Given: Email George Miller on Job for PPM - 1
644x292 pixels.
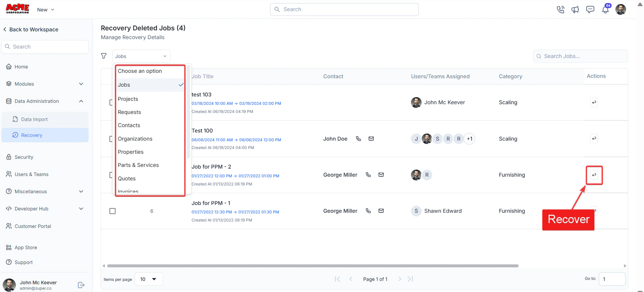Looking at the screenshot, I should tap(381, 211).
